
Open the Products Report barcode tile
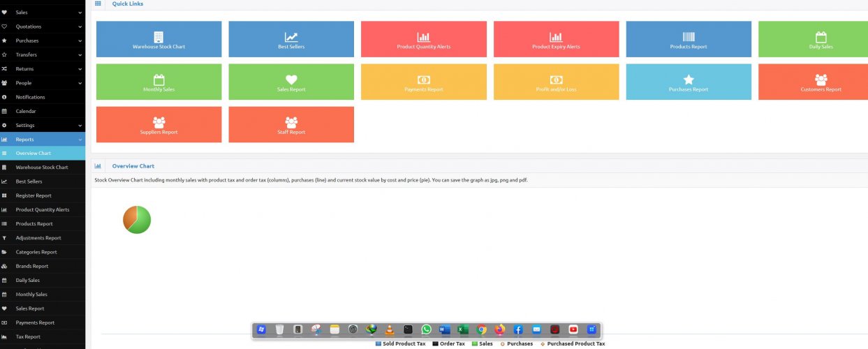coord(689,39)
